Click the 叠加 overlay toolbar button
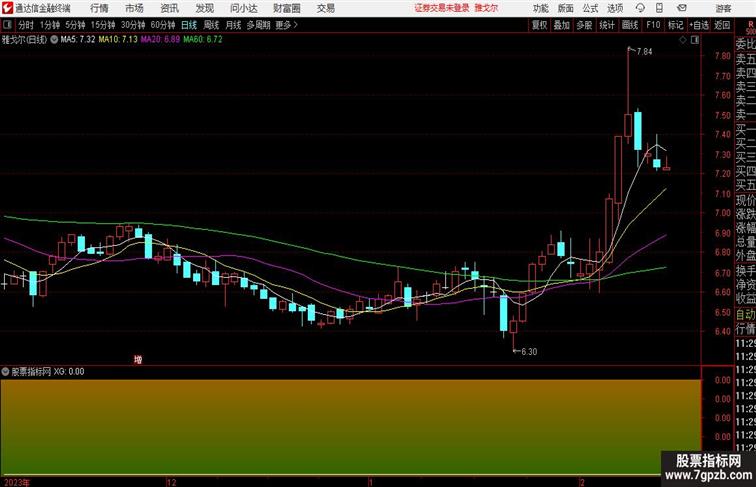Image resolution: width=756 pixels, height=487 pixels. (562, 25)
